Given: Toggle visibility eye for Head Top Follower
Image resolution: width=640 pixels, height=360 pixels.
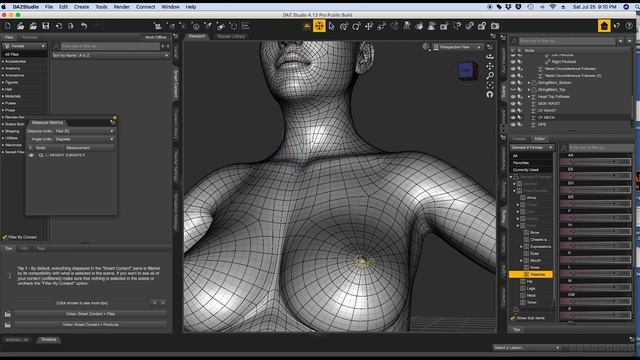Looking at the screenshot, I should click(513, 97).
